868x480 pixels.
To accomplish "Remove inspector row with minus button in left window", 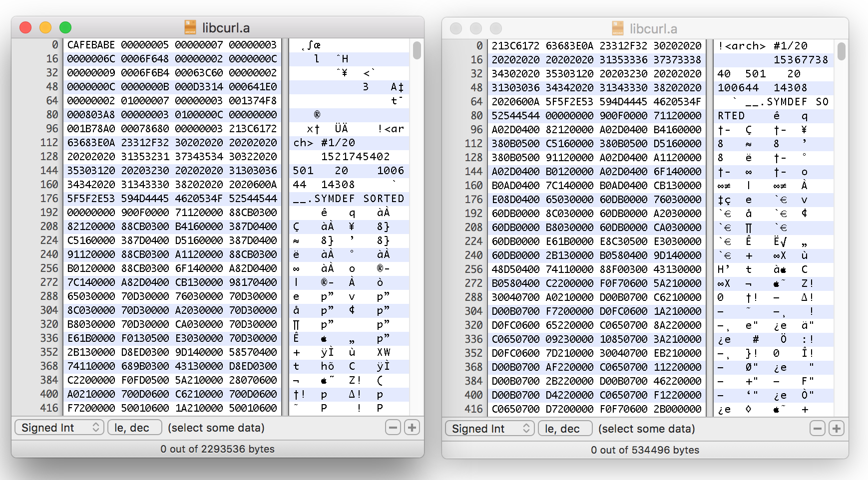I will pyautogui.click(x=394, y=428).
